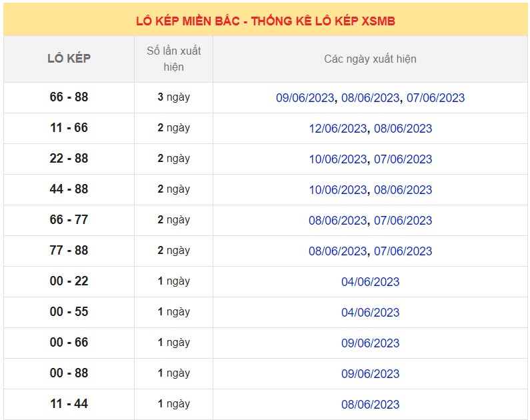The width and height of the screenshot is (530, 420).
Task: Open 10/06/2023 link in the 44 - 88 row
Action: pyautogui.click(x=338, y=190)
